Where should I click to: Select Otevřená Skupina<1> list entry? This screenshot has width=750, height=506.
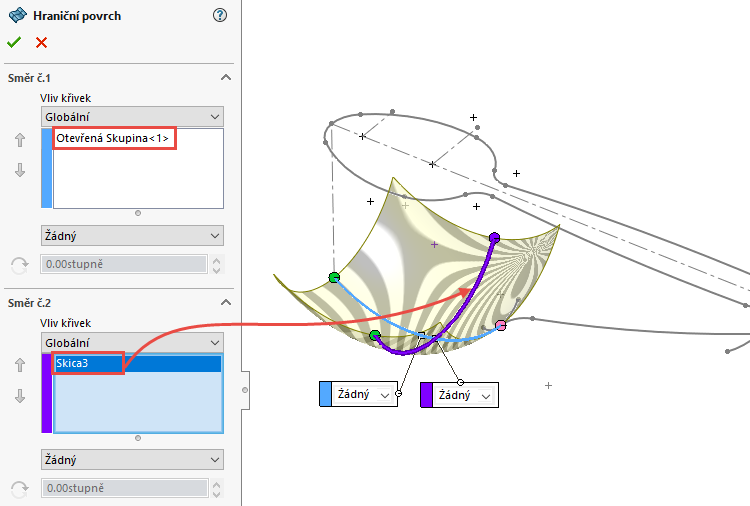coord(114,138)
